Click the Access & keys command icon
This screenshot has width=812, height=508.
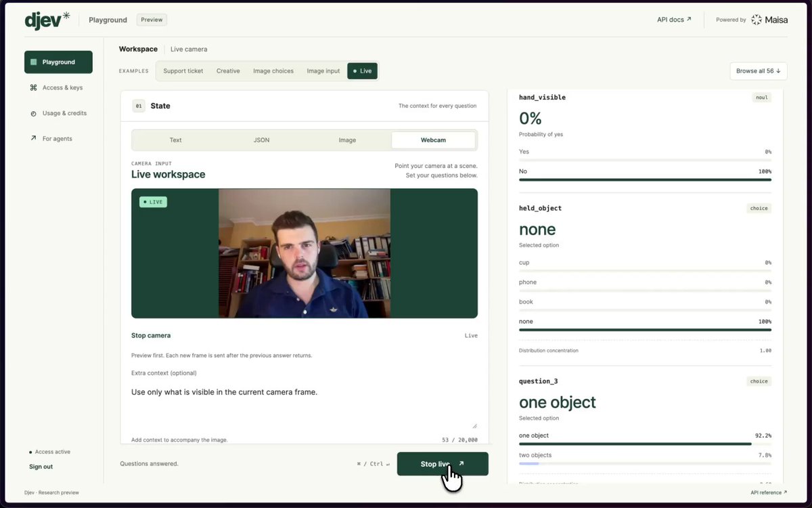coord(33,87)
